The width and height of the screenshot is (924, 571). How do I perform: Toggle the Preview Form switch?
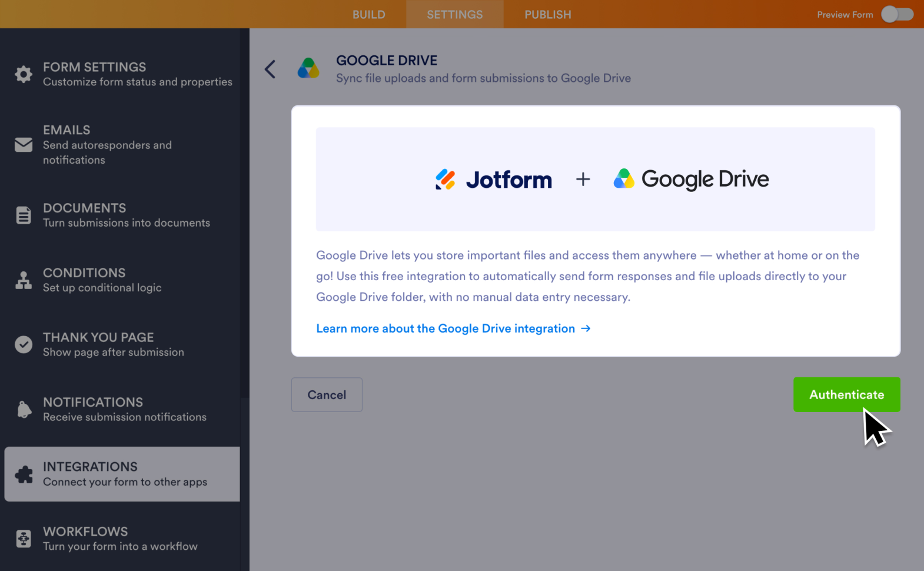coord(897,14)
